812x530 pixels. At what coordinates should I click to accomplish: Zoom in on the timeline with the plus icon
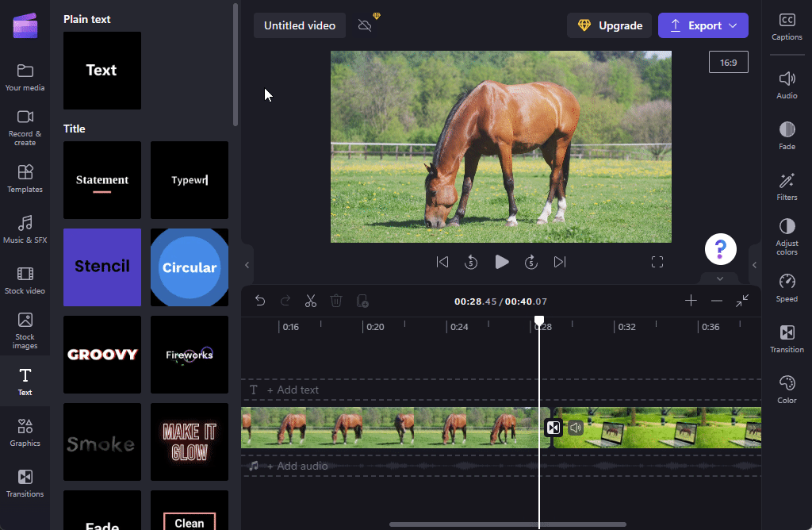point(691,301)
